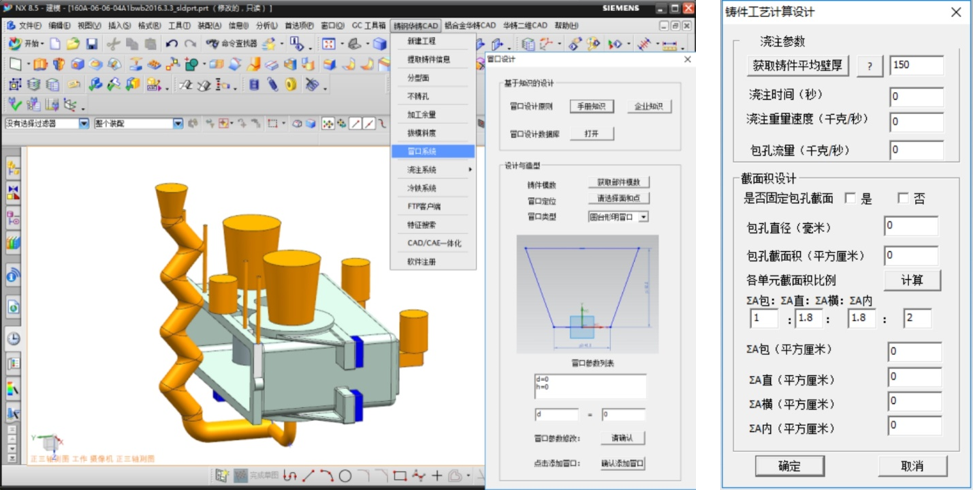Open the Assembly Navigator sidebar tab
This screenshot has width=973, height=490.
tap(13, 167)
